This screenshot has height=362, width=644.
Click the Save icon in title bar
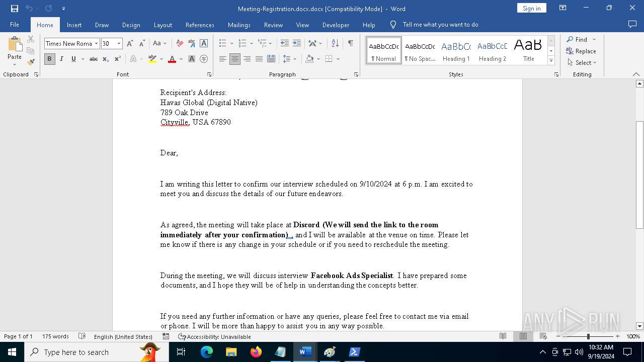coord(15,9)
